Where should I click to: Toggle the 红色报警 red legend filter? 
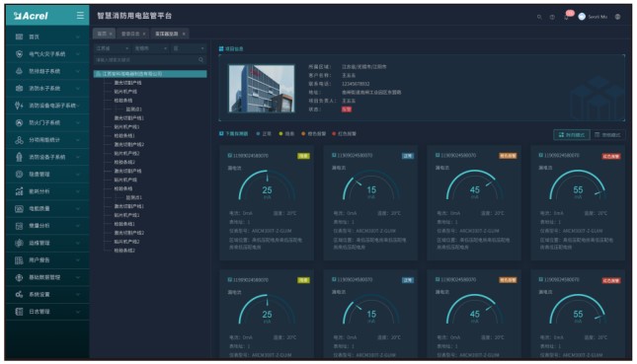(344, 133)
